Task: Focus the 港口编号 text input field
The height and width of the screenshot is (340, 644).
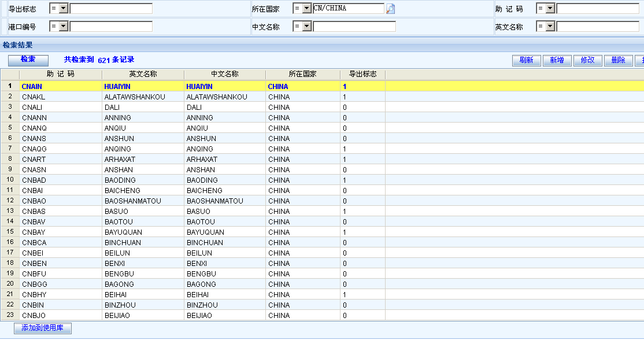Action: (111, 27)
